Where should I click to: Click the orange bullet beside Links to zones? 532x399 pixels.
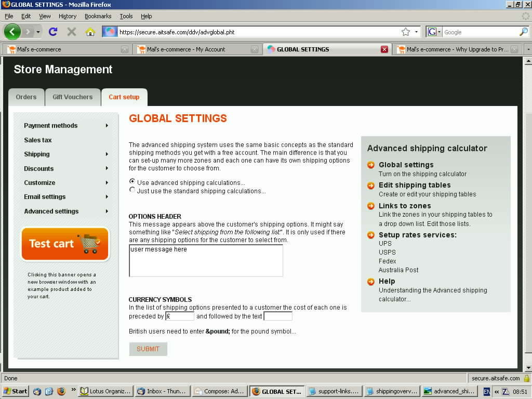371,206
